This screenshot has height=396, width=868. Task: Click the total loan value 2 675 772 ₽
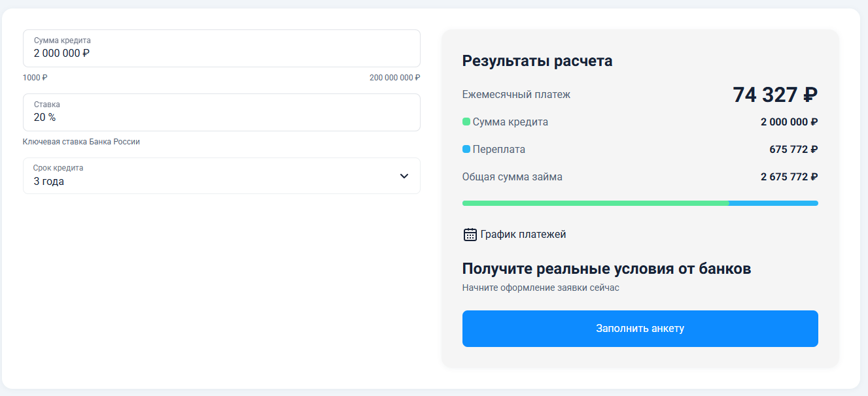click(x=790, y=177)
